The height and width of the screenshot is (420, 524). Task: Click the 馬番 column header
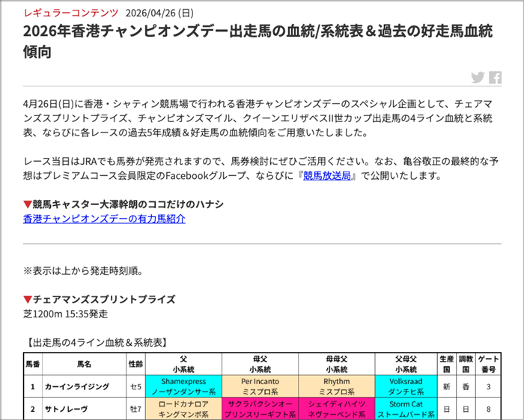(33, 364)
